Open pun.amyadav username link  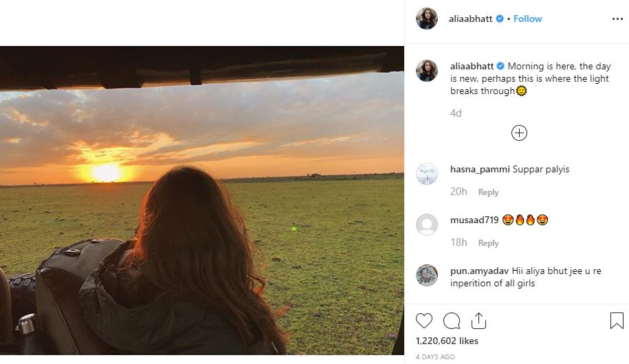tap(479, 271)
